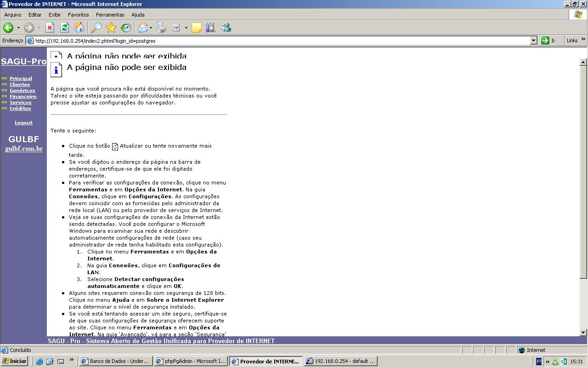Click the Back navigation arrow

pyautogui.click(x=8, y=28)
